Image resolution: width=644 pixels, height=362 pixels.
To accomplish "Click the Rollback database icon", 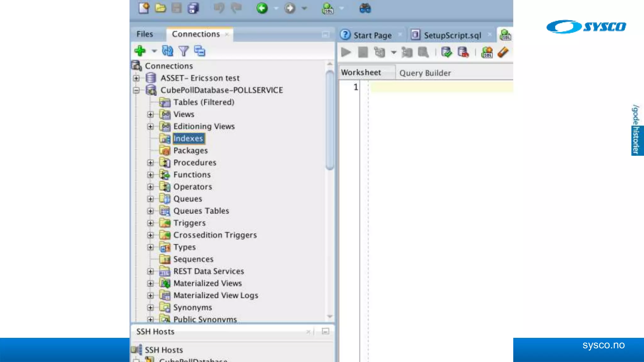I will click(x=463, y=52).
